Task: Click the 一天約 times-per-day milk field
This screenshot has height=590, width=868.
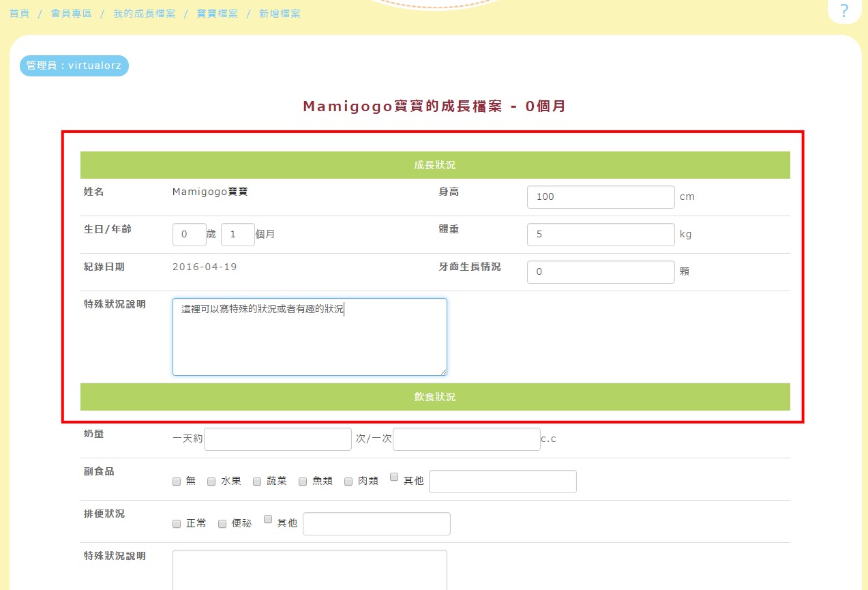Action: 278,439
